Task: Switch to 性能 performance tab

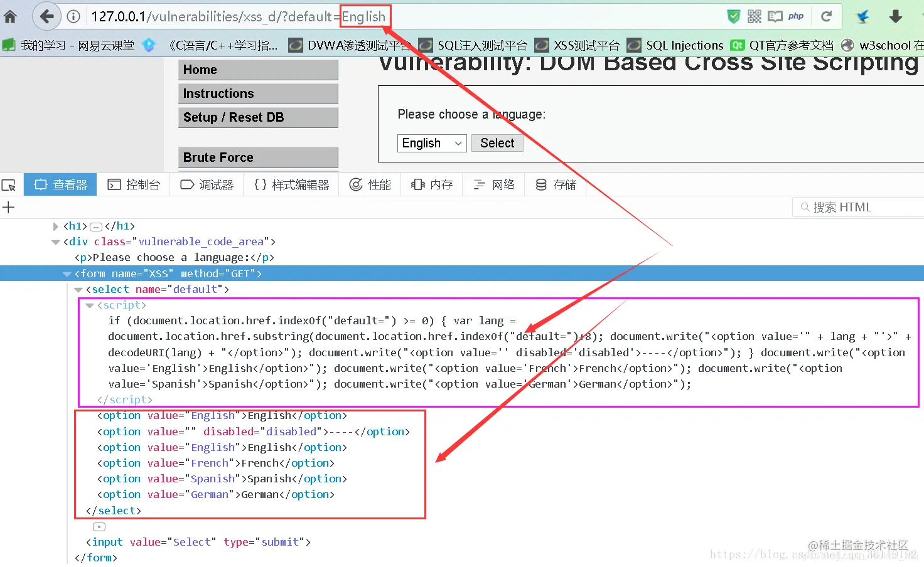Action: (x=370, y=184)
